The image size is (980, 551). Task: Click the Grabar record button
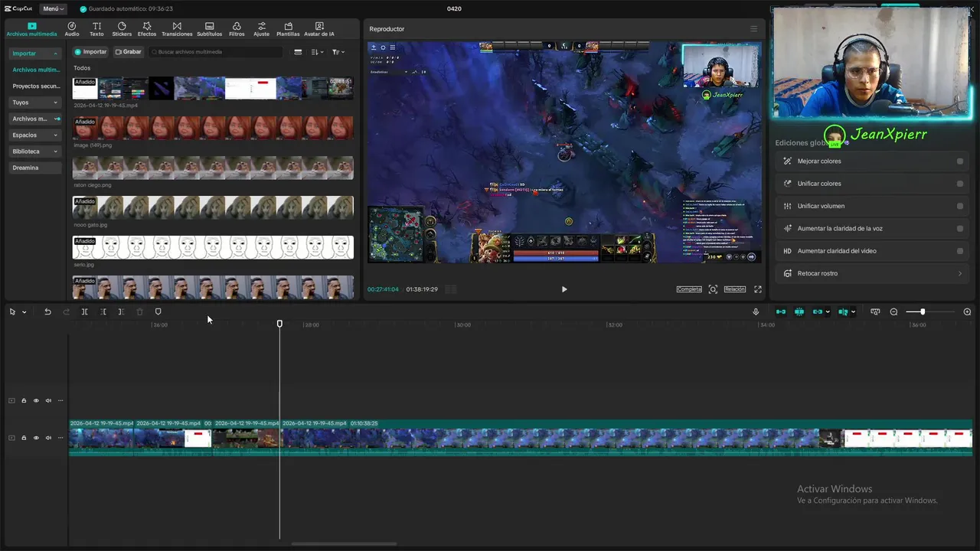(129, 52)
